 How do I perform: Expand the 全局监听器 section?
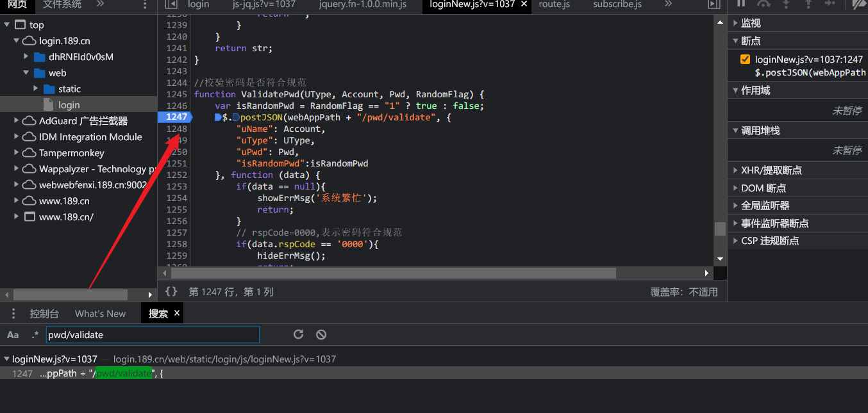735,206
